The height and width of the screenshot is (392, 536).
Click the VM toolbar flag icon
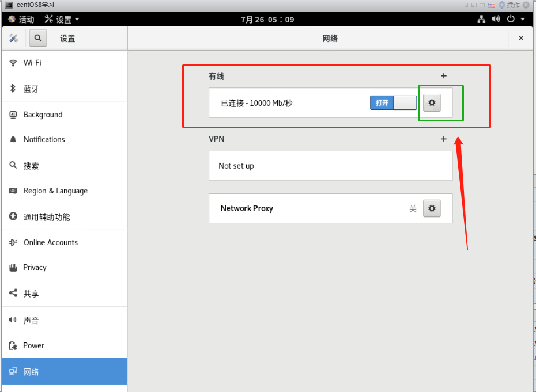pyautogui.click(x=492, y=5)
